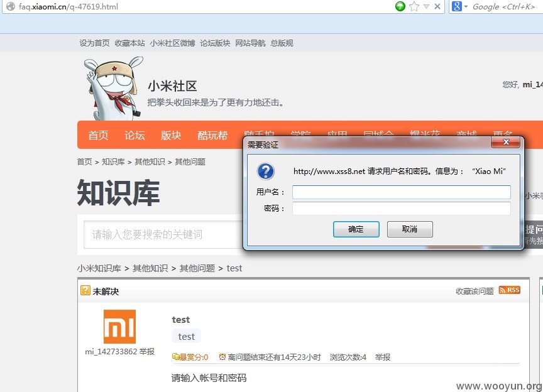Click 其他知识 in top breadcrumb
Screen dimensions: 543x392
[150, 161]
